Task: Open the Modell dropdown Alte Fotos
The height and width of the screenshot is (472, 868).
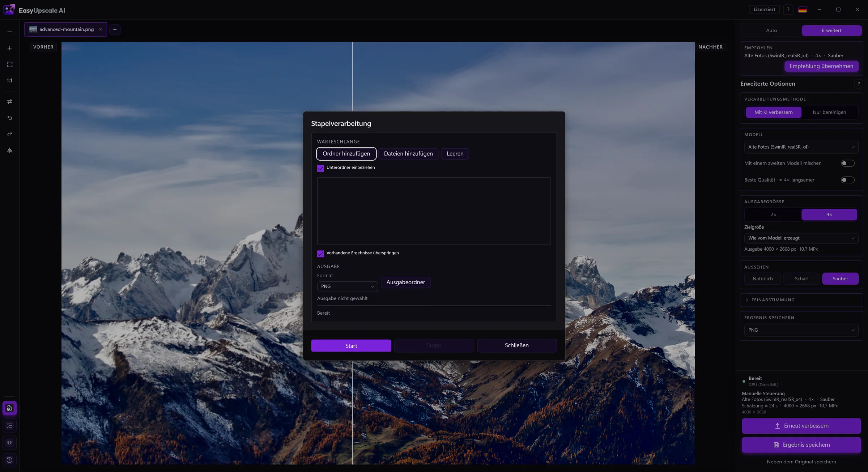Action: [801, 147]
